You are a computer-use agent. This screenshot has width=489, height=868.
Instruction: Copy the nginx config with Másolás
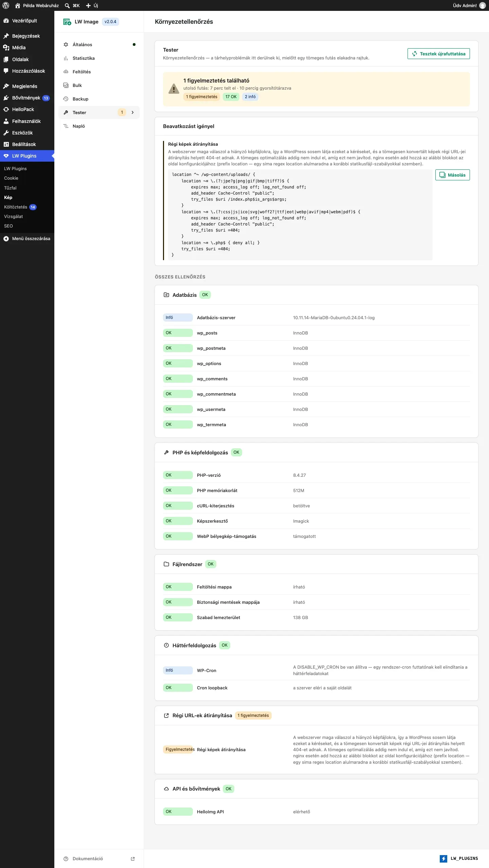click(x=453, y=175)
